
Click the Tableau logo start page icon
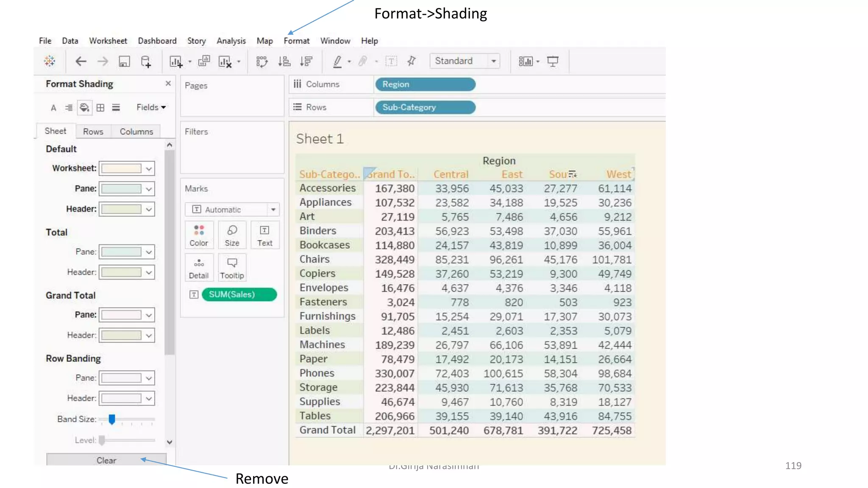pyautogui.click(x=50, y=61)
